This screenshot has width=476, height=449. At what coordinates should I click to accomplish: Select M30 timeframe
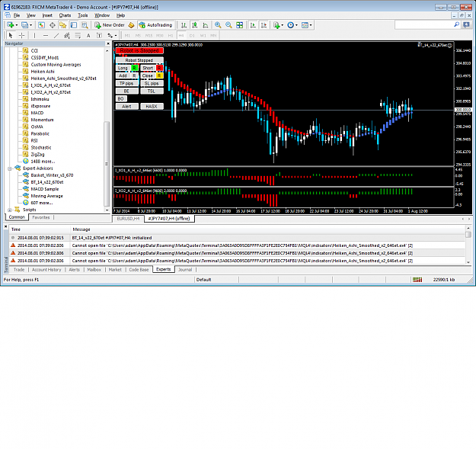point(160,36)
